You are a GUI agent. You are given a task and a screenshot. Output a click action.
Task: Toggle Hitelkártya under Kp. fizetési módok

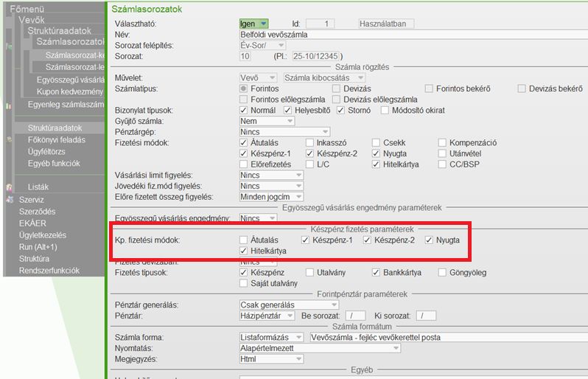[x=243, y=251]
